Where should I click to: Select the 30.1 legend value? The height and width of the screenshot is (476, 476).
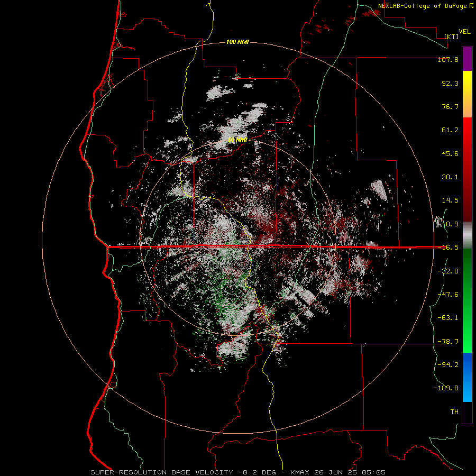tap(450, 177)
